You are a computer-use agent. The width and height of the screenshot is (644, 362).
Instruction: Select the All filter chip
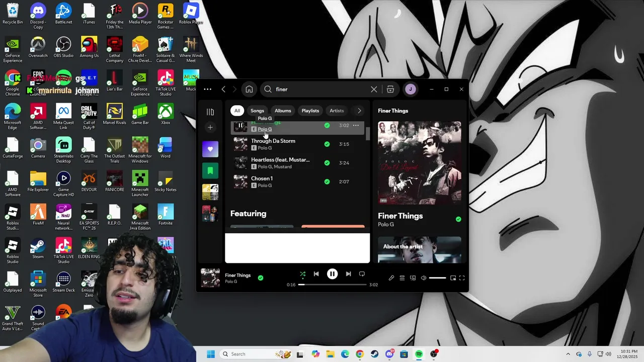click(x=237, y=111)
